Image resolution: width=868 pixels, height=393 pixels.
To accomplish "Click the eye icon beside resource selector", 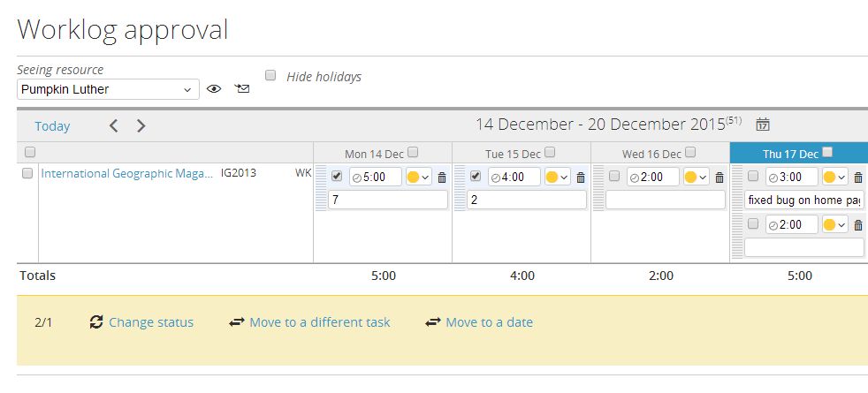I will [214, 89].
